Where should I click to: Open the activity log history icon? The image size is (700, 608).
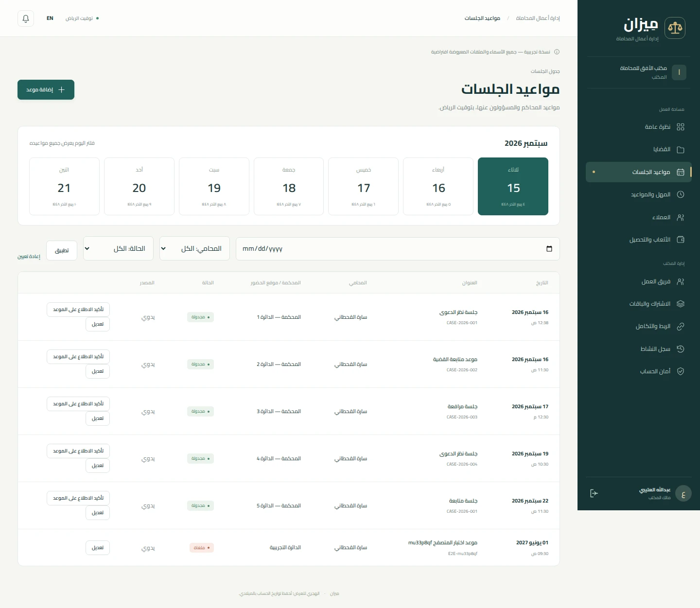click(x=681, y=349)
